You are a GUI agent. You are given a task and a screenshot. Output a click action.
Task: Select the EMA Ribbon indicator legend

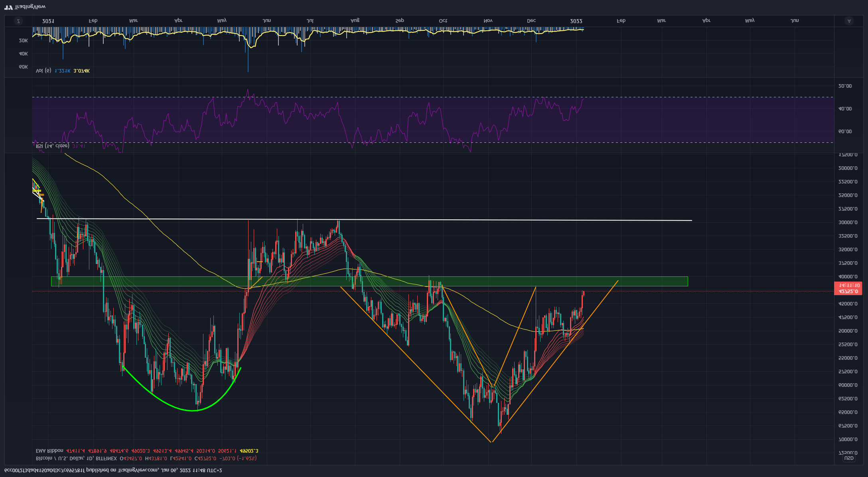(x=49, y=451)
